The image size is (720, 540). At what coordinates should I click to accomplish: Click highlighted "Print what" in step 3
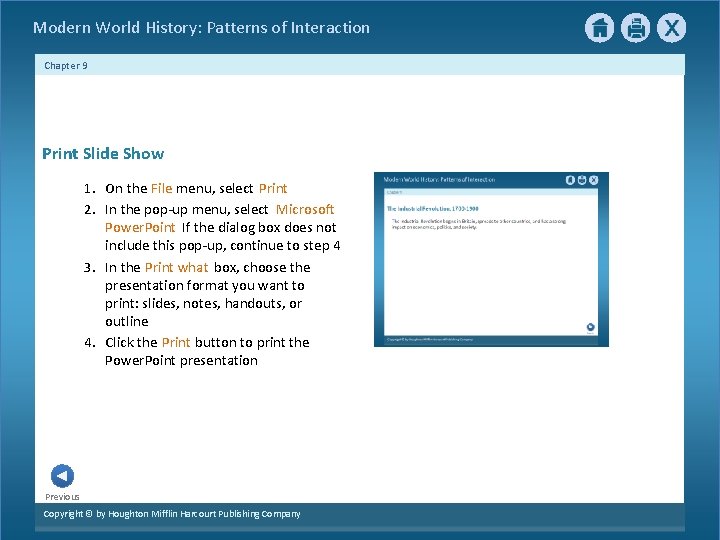click(x=176, y=267)
